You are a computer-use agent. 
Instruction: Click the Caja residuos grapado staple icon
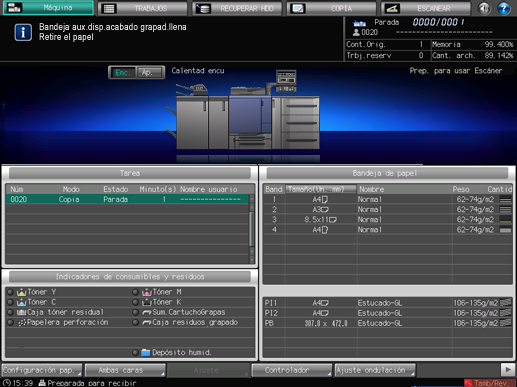[147, 322]
